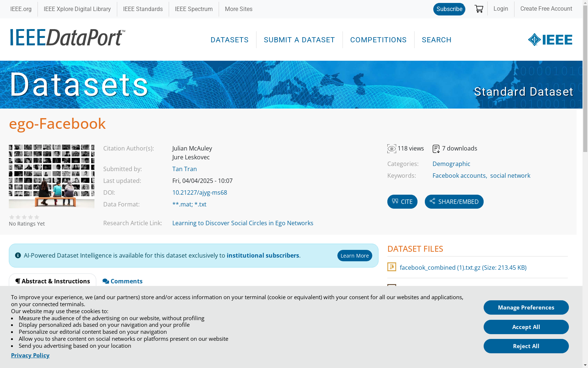
Task: Open IEEE Xplore Digital Library link
Action: coord(77,9)
